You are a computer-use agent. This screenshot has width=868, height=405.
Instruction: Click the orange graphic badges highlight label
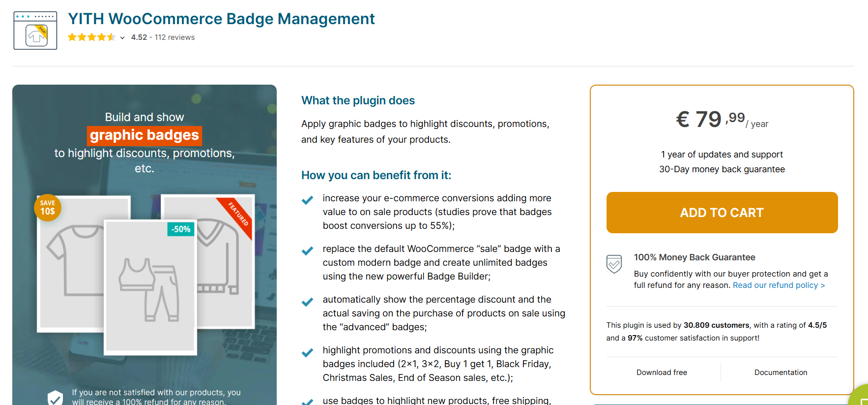[145, 135]
